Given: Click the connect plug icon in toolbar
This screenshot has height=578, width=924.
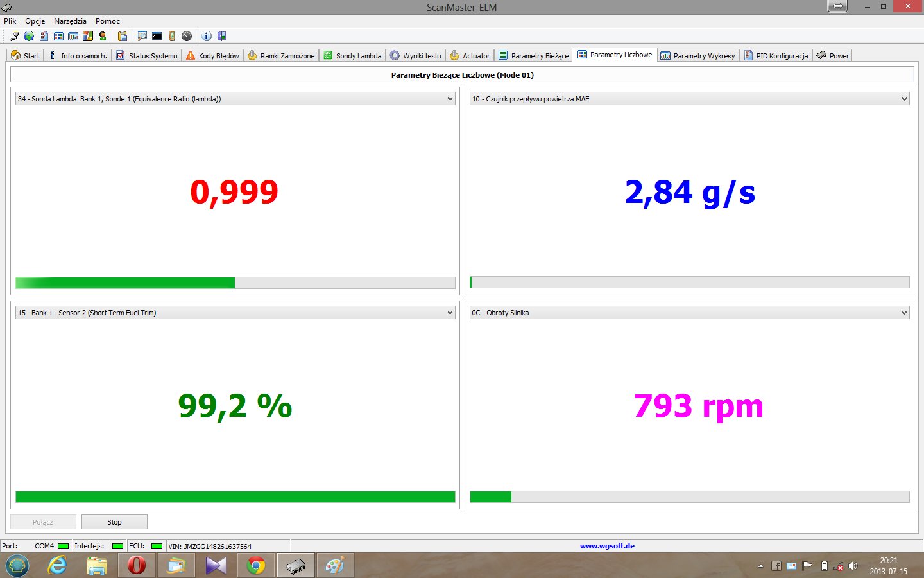Looking at the screenshot, I should (x=14, y=36).
